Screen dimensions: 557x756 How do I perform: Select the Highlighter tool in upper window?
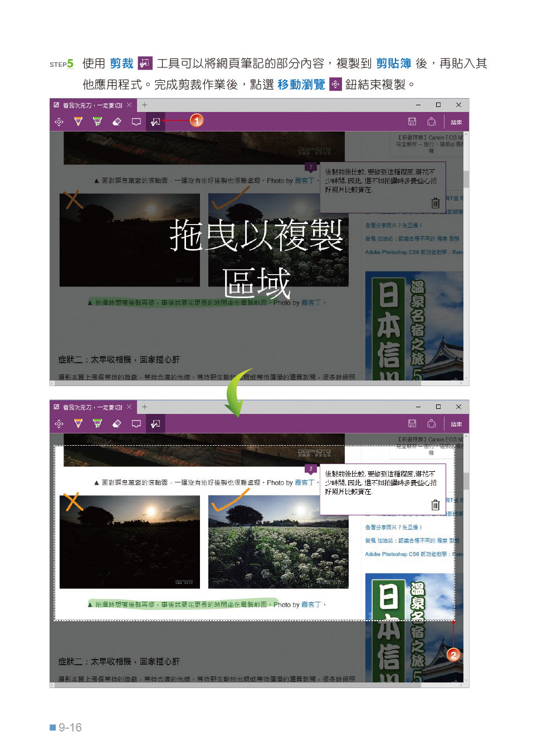(97, 121)
